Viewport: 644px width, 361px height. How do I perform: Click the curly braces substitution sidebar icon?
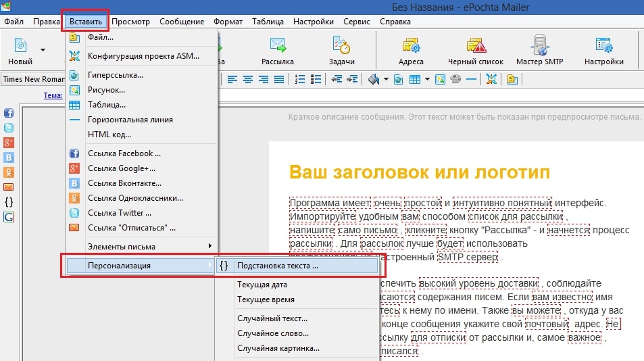tap(9, 202)
